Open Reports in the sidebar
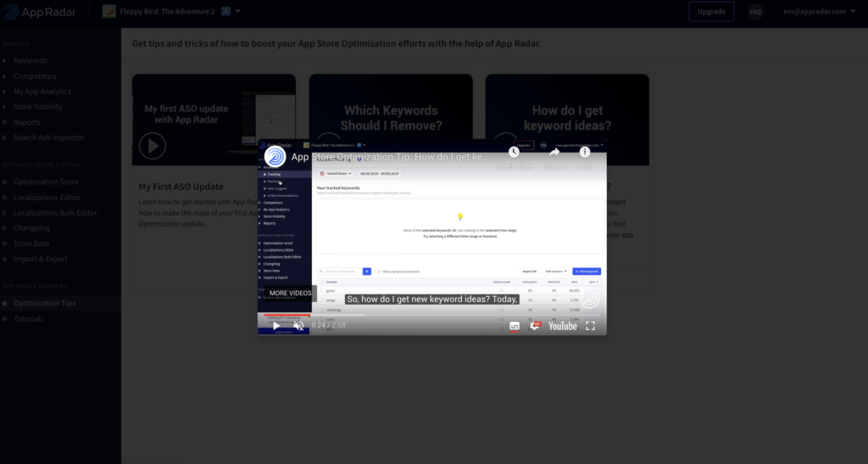Screen dimensions: 868x464 tap(26, 122)
